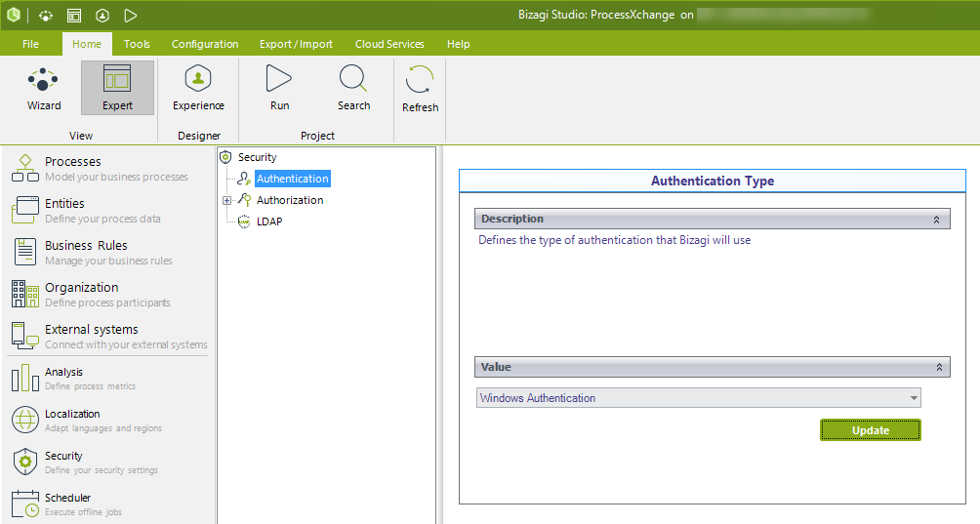980x524 pixels.
Task: Open the Configuration ribbon tab
Action: click(x=205, y=44)
